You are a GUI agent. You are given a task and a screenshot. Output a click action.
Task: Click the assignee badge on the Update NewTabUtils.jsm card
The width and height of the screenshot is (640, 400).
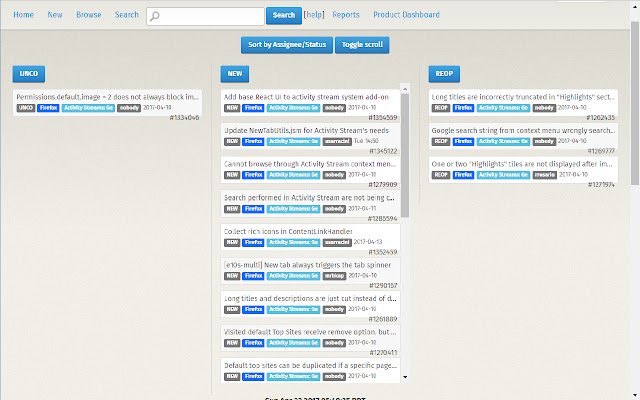[337, 141]
